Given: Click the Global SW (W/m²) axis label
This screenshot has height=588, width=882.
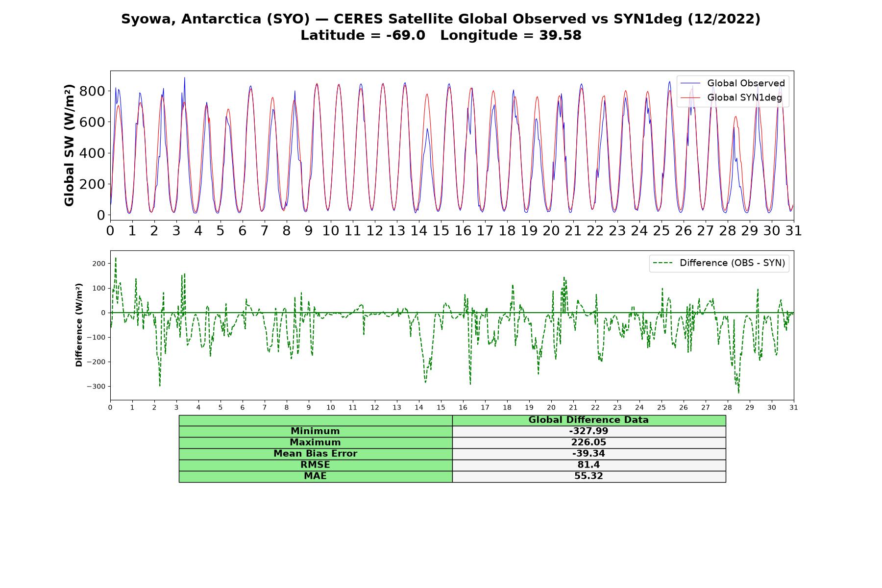Looking at the screenshot, I should pos(69,145).
